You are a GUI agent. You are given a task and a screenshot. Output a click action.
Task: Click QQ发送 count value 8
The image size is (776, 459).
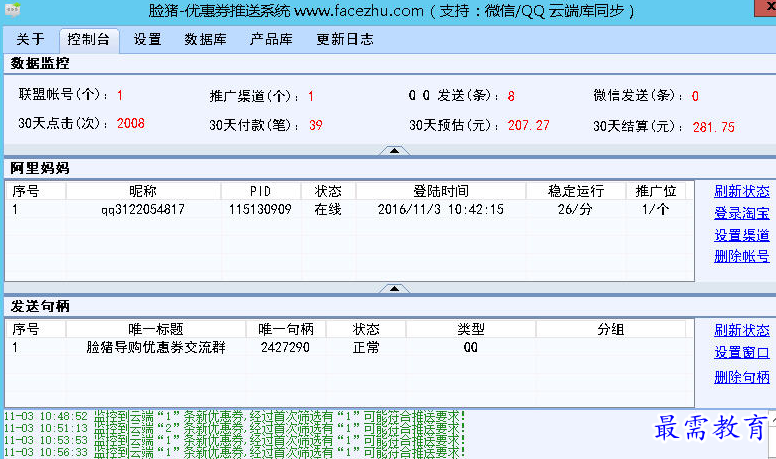(x=511, y=96)
